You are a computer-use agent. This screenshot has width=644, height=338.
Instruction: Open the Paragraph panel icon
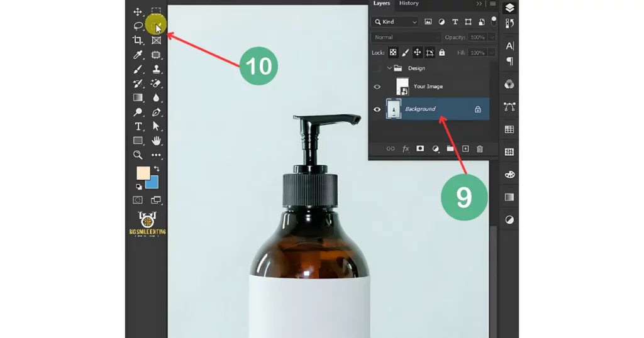(509, 61)
